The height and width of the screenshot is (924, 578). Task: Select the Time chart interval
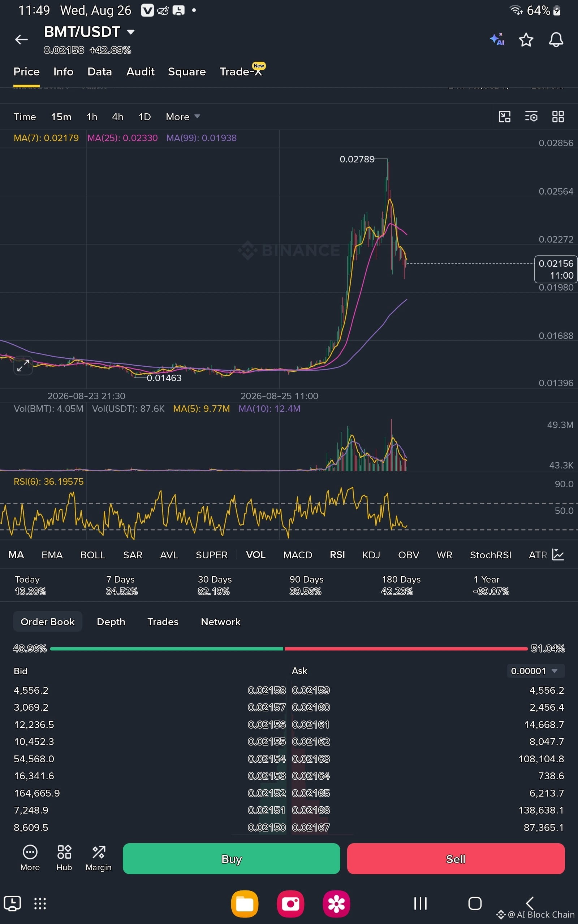pyautogui.click(x=25, y=117)
